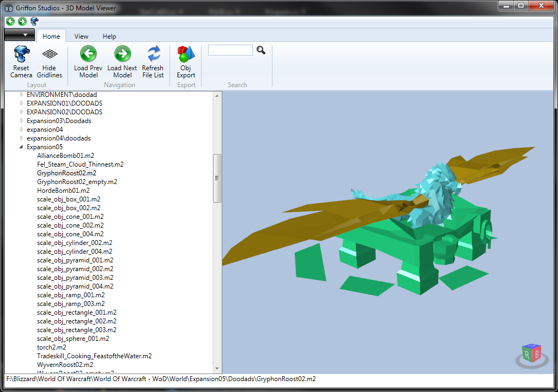The image size is (558, 392).
Task: Select scale_obj_rectangle_002.m2
Action: pos(76,321)
